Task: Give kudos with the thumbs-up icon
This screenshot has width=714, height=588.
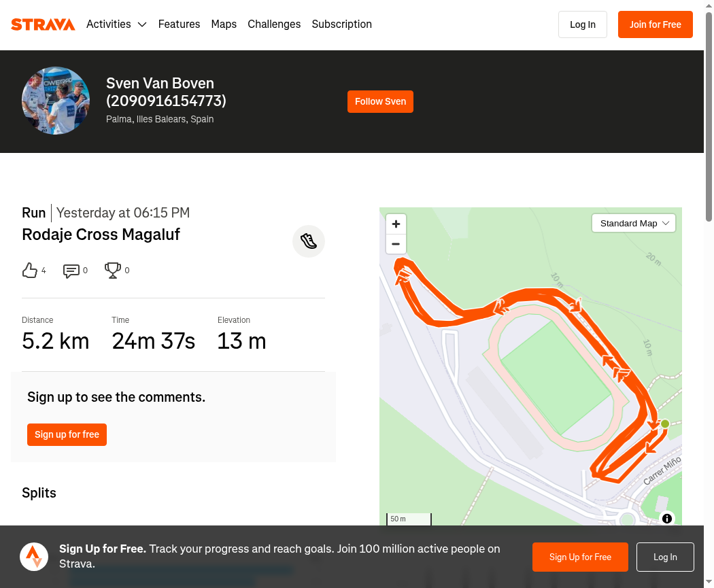Action: (30, 271)
